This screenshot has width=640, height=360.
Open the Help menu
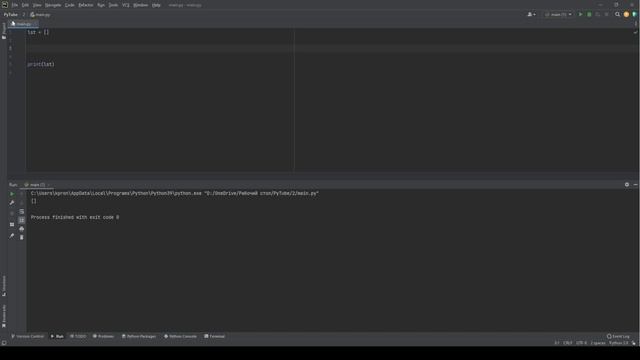(x=156, y=5)
